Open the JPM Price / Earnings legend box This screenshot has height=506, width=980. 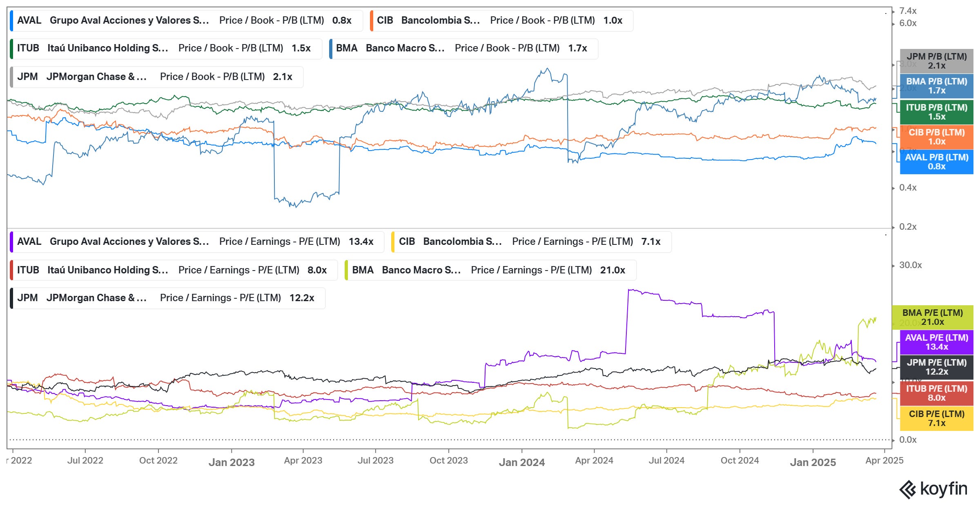(x=167, y=298)
